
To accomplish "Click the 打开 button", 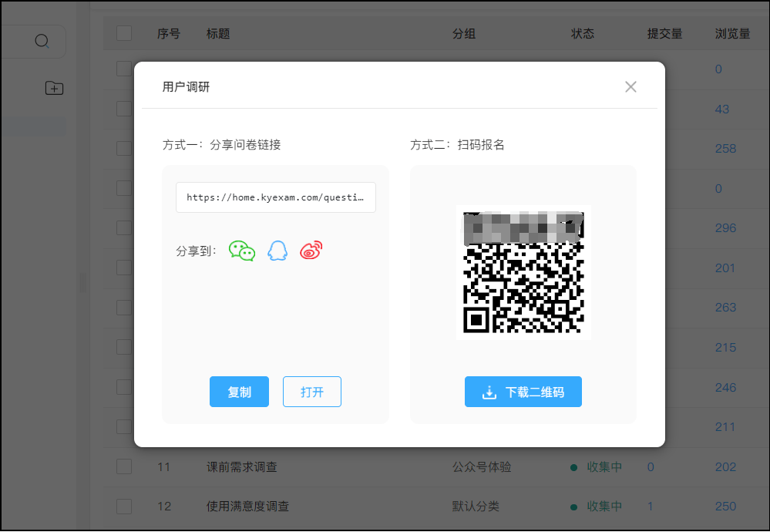I will (x=312, y=392).
